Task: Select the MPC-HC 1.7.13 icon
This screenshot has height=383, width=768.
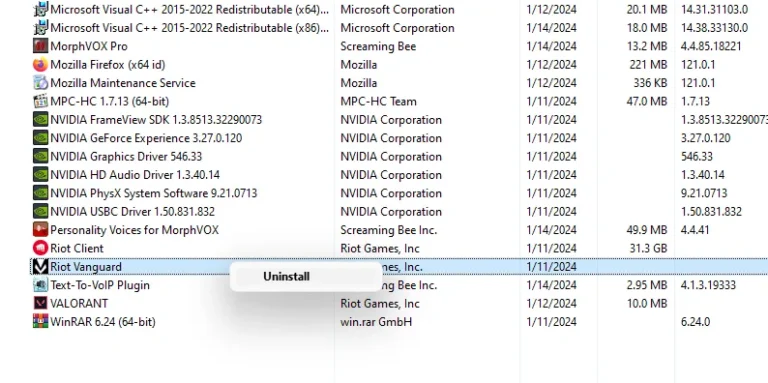Action: pyautogui.click(x=40, y=101)
